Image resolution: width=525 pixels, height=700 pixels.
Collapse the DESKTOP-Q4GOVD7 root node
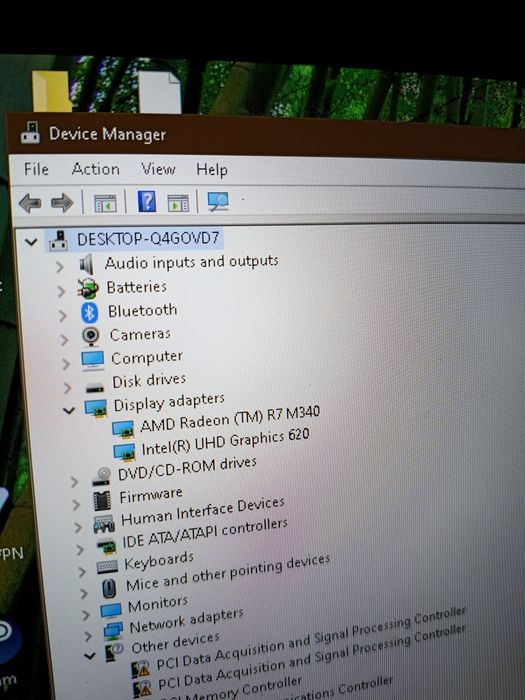click(31, 242)
